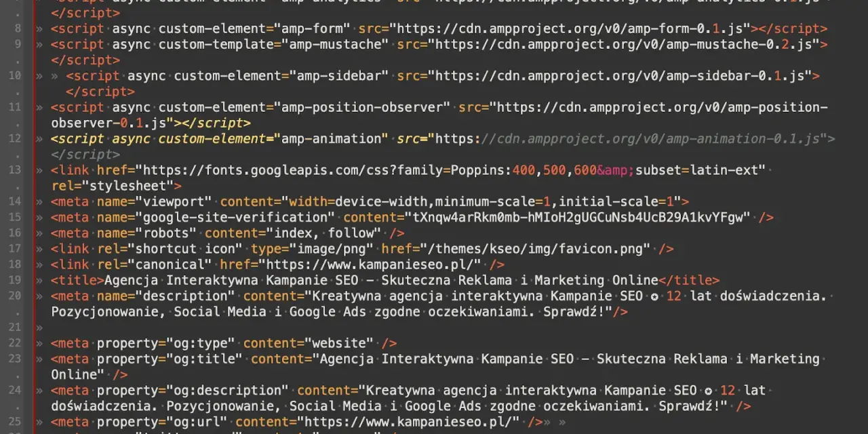This screenshot has width=868, height=434.
Task: Click the "stylesheet" rel value
Action: pos(127,186)
